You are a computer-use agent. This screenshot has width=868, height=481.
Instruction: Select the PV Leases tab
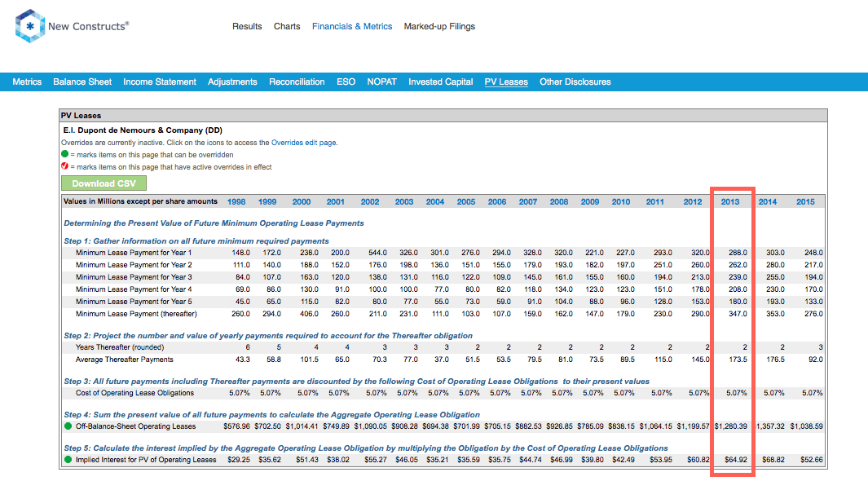(x=506, y=82)
